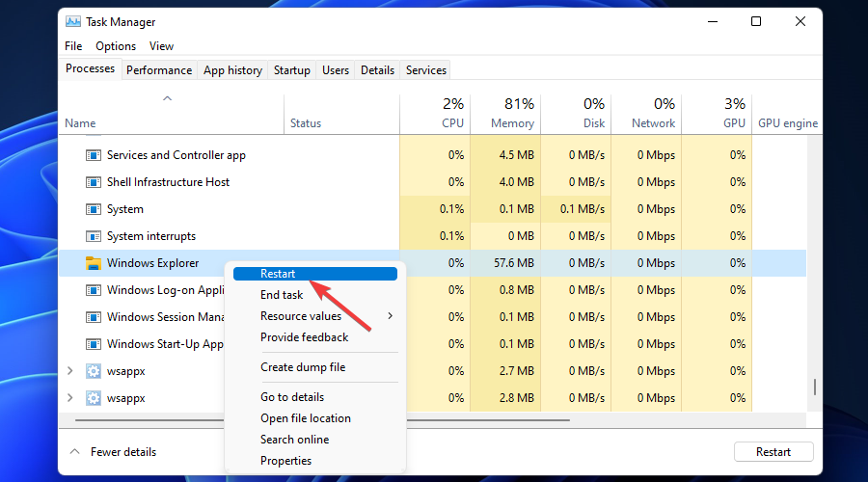Click the 0.1 MB/s disk value
Image resolution: width=868 pixels, height=482 pixels.
(x=583, y=209)
